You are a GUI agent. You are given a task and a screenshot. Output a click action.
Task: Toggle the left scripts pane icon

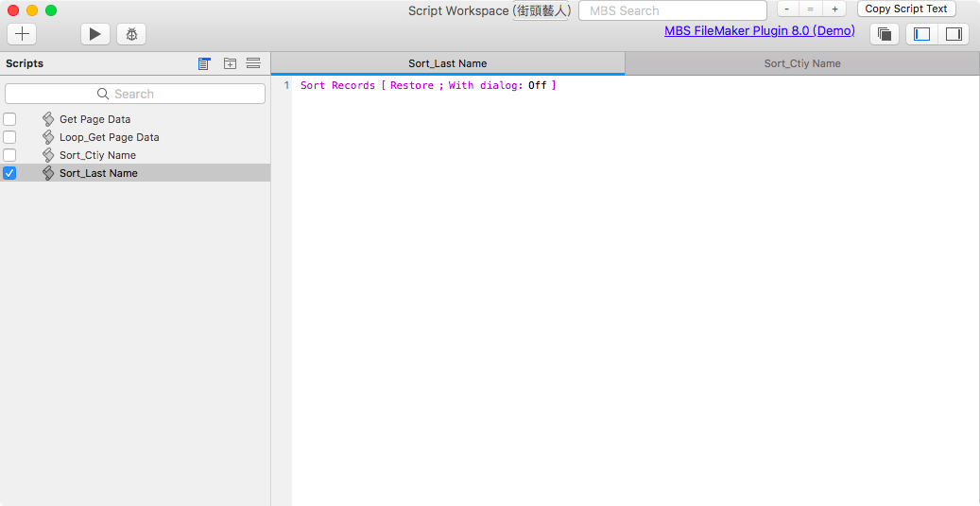point(921,34)
